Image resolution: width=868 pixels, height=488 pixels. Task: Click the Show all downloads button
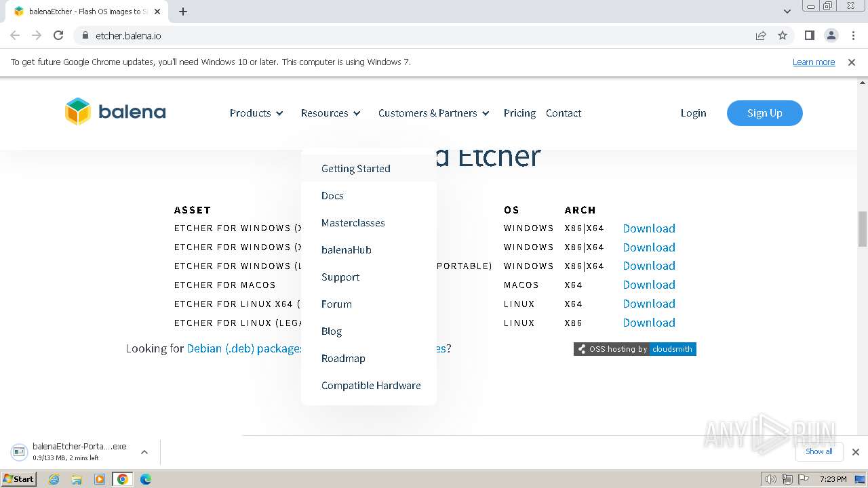[x=818, y=451]
